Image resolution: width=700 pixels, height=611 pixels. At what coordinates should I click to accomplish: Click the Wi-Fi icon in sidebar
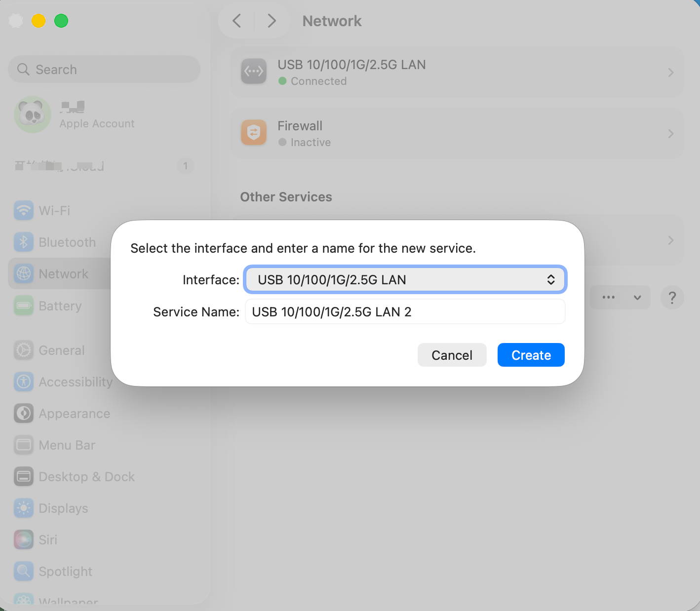pos(24,211)
